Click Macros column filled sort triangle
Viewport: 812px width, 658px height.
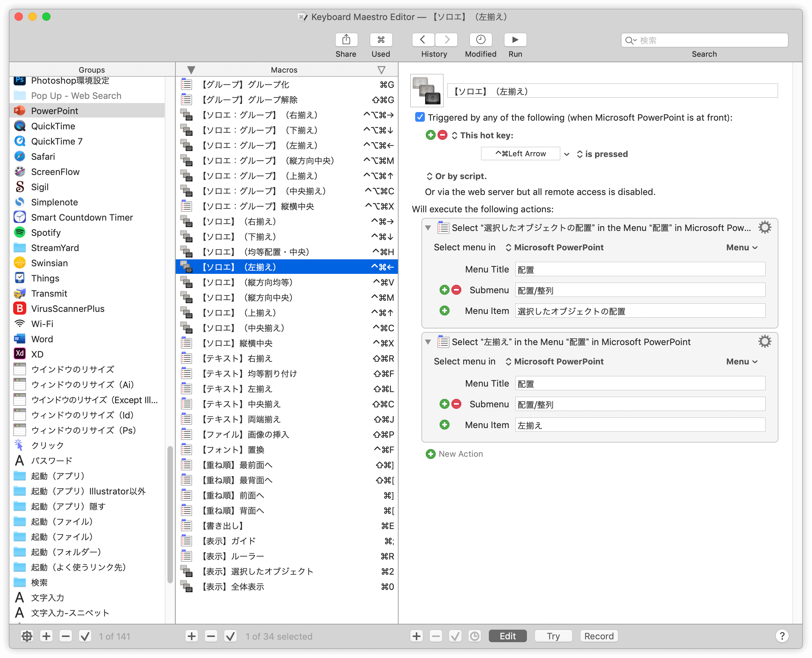pos(191,70)
